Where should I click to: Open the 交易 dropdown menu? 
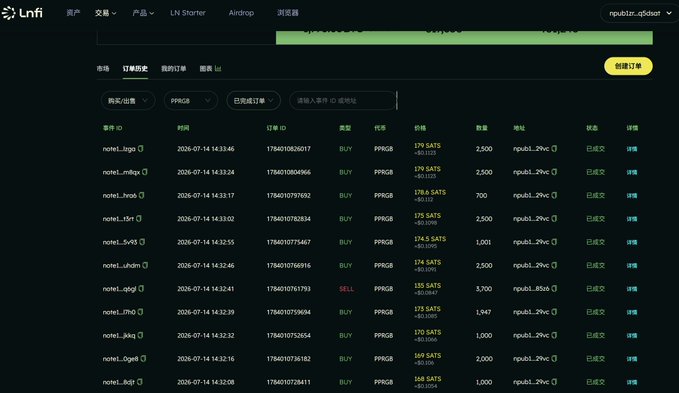[x=105, y=13]
